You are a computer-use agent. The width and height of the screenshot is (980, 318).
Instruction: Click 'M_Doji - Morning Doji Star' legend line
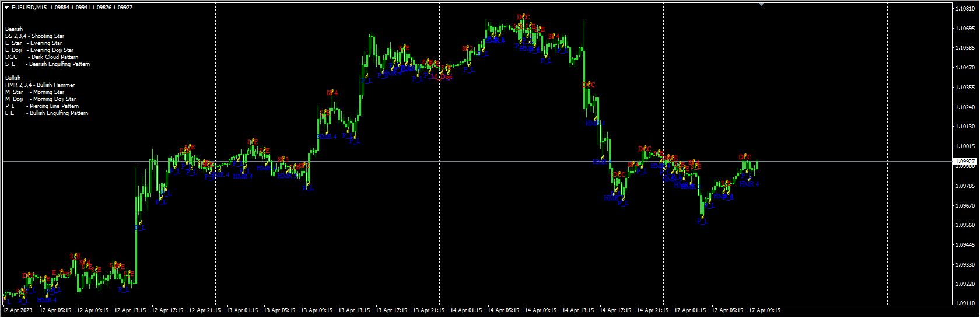point(40,99)
